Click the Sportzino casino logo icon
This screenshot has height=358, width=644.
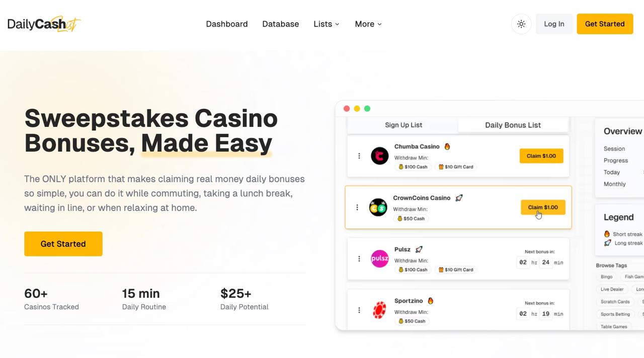(380, 310)
